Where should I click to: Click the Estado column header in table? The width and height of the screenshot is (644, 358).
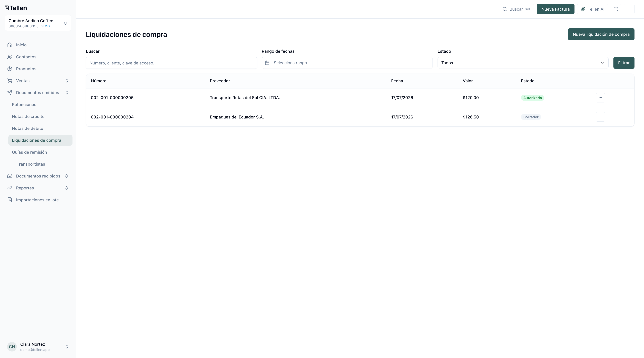pos(528,81)
